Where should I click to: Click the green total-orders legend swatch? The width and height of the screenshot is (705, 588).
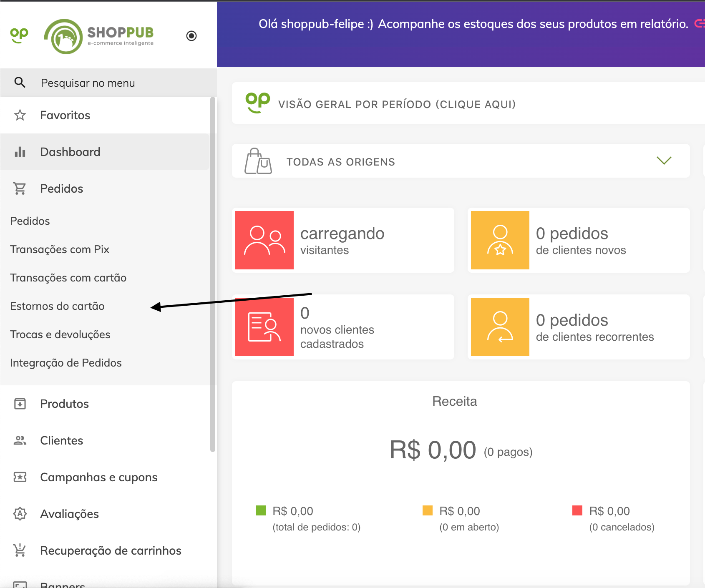point(261,510)
